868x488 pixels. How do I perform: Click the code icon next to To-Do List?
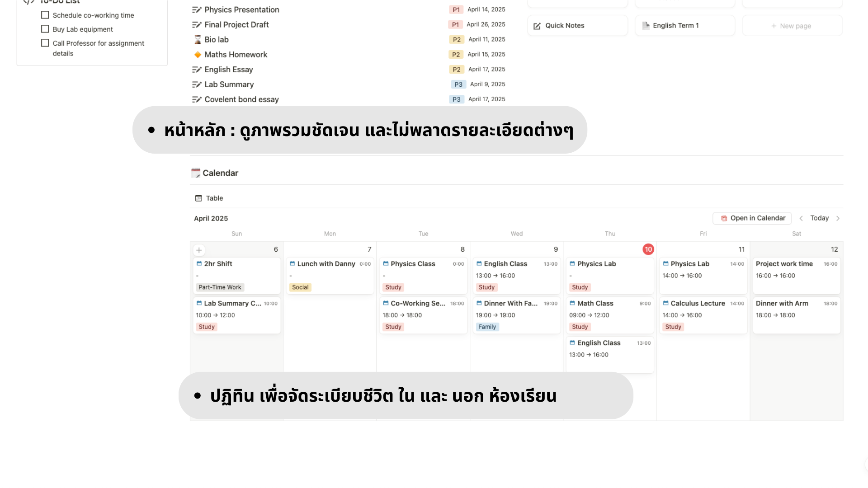coord(28,2)
